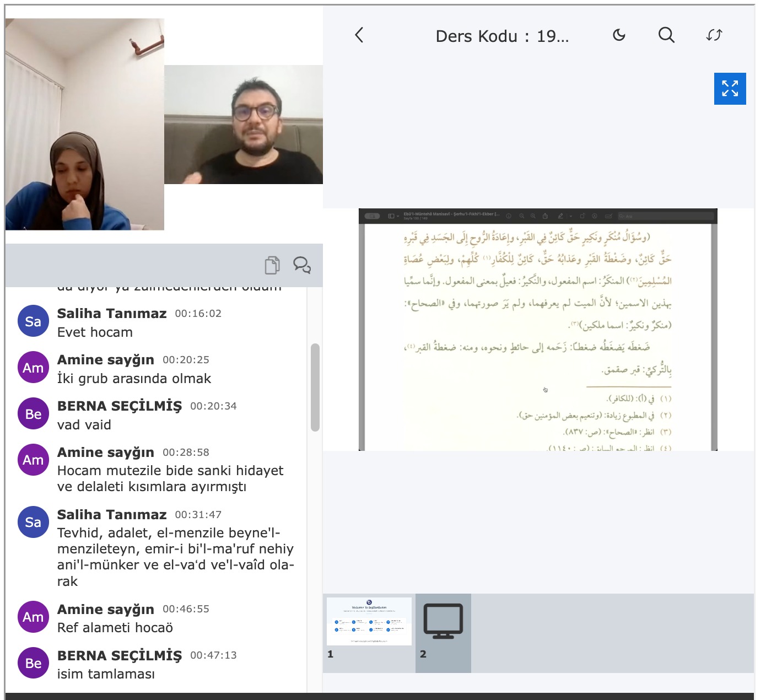Click the 'vad vaid' message
766x700 pixels.
(84, 425)
